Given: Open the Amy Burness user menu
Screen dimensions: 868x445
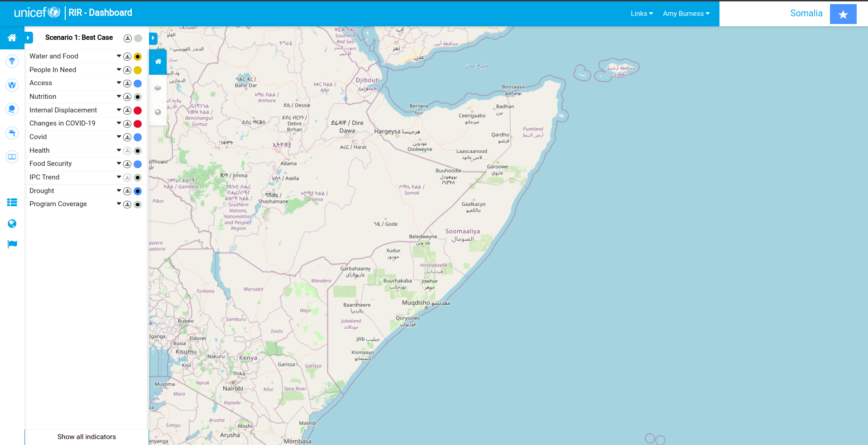Looking at the screenshot, I should pyautogui.click(x=686, y=14).
